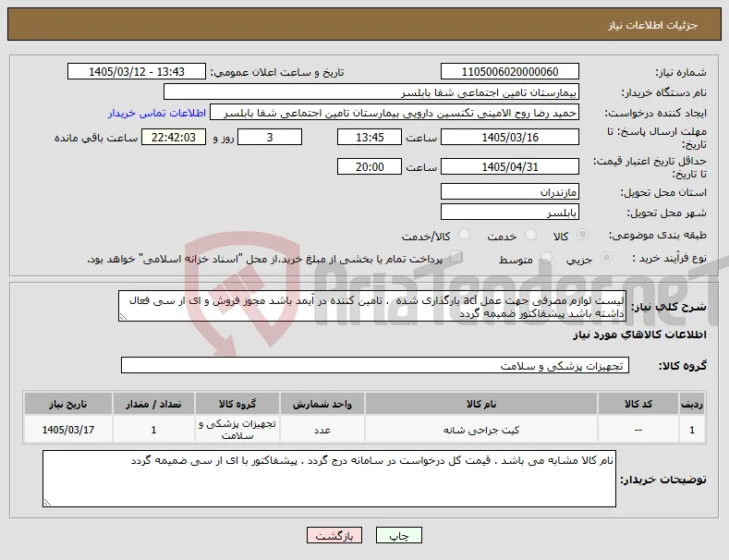Open the اطلاعات تماس خریدار link
This screenshot has height=560, width=729.
(157, 113)
